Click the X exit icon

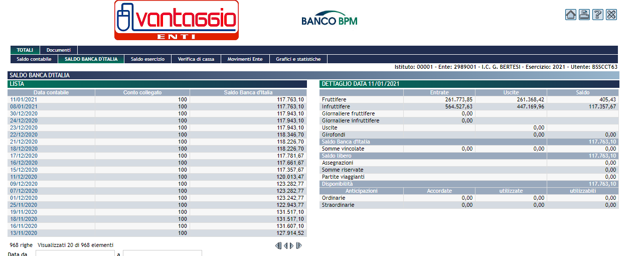pyautogui.click(x=611, y=15)
